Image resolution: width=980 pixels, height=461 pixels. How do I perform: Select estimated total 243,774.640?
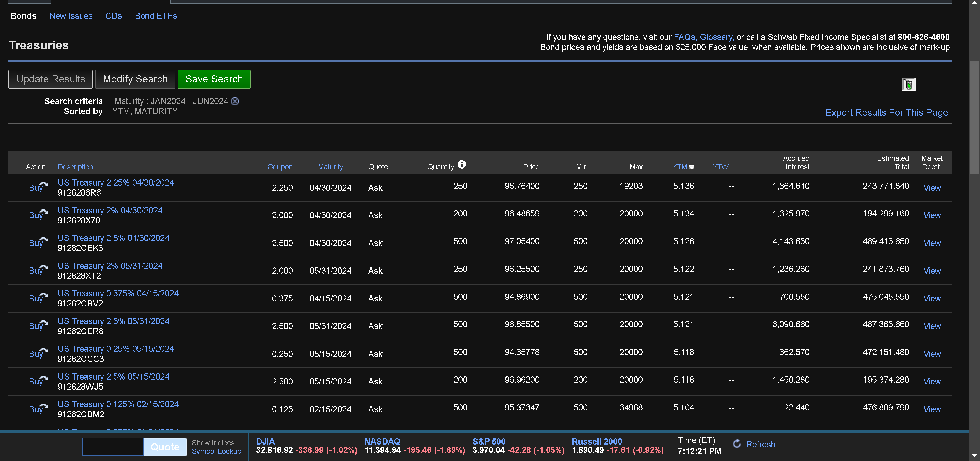pos(886,186)
